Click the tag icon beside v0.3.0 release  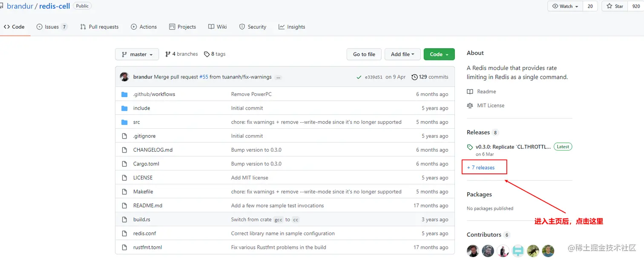coord(470,147)
